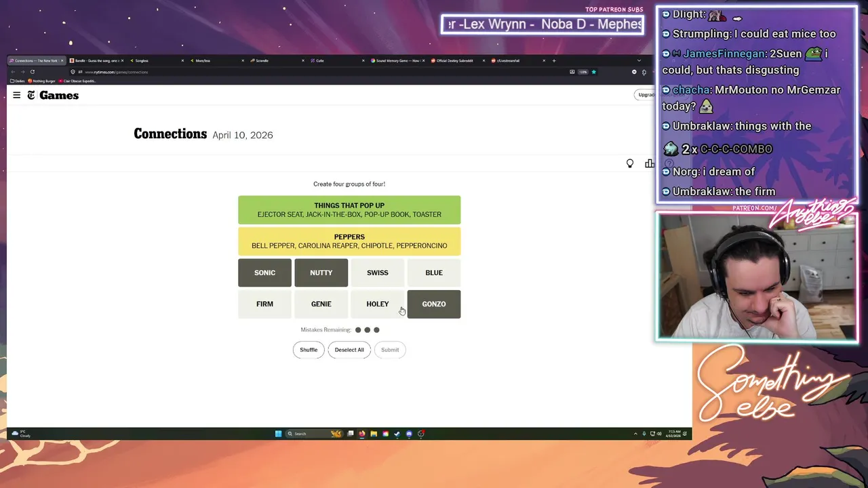
Task: Open Task View on the taskbar
Action: click(x=351, y=434)
